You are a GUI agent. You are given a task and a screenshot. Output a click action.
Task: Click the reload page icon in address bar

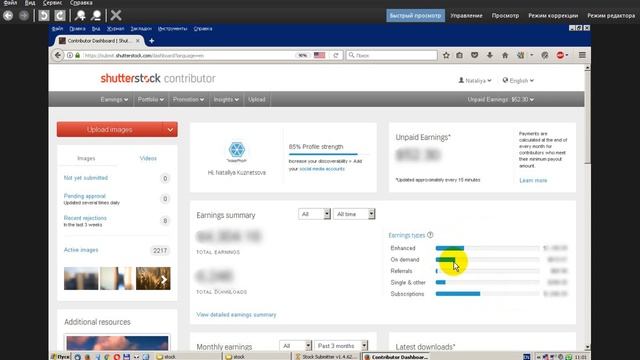336,55
